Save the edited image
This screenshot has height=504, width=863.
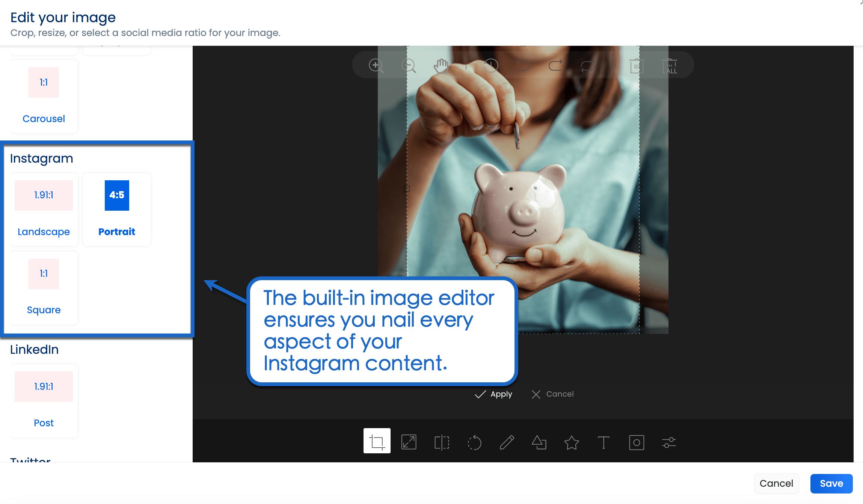click(x=831, y=483)
